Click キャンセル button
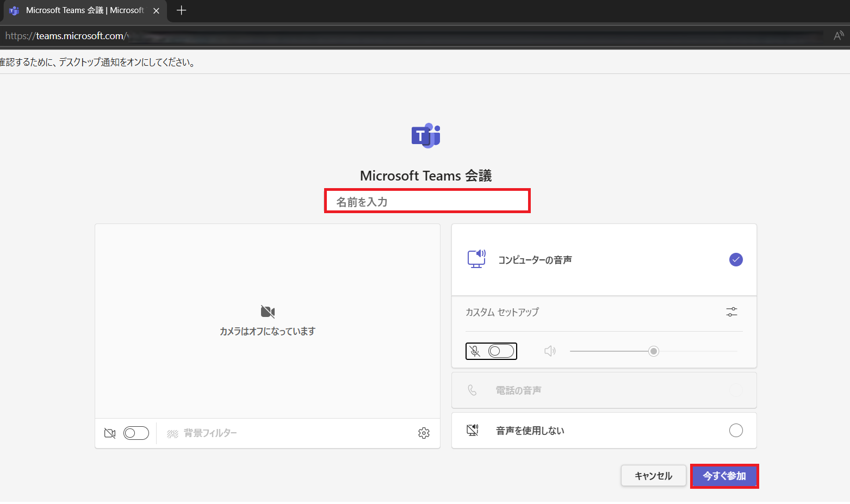The width and height of the screenshot is (850, 504). [654, 476]
